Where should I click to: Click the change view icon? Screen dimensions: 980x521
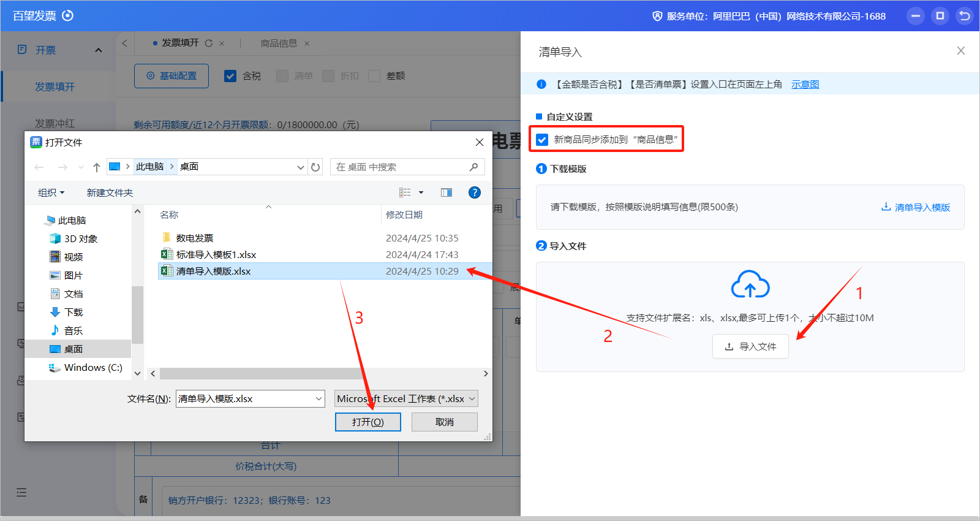click(x=405, y=192)
